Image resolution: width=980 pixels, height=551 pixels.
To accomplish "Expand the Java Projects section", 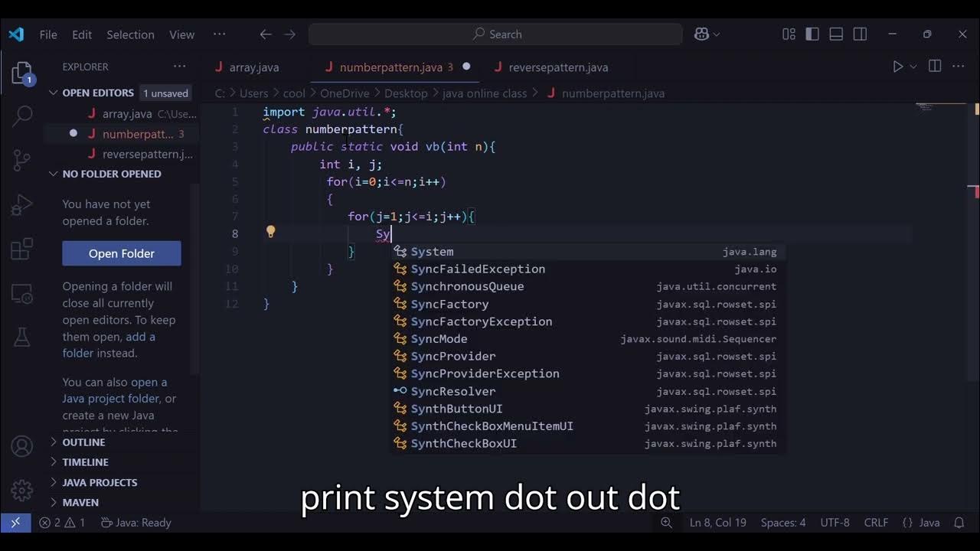I will pyautogui.click(x=100, y=482).
